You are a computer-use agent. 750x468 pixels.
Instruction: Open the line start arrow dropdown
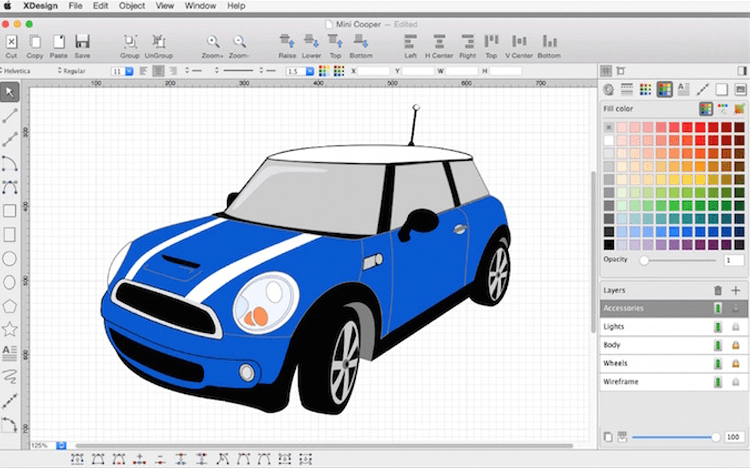pyautogui.click(x=194, y=71)
